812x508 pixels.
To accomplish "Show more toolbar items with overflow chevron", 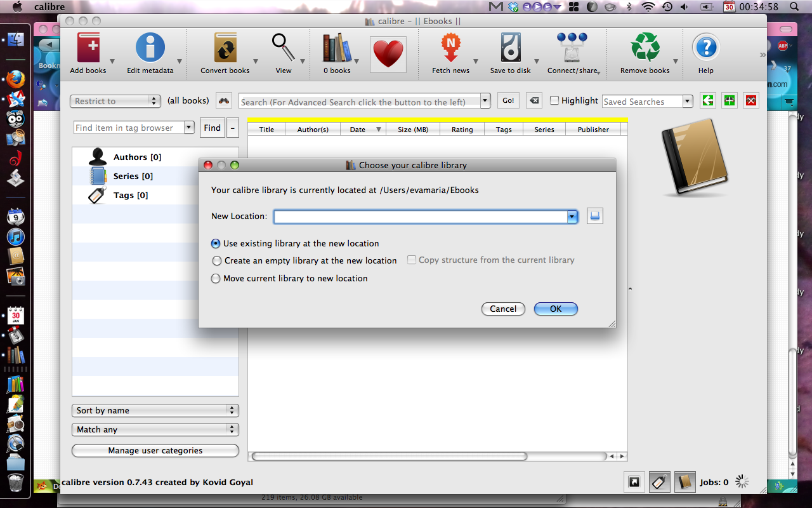I will [x=763, y=55].
